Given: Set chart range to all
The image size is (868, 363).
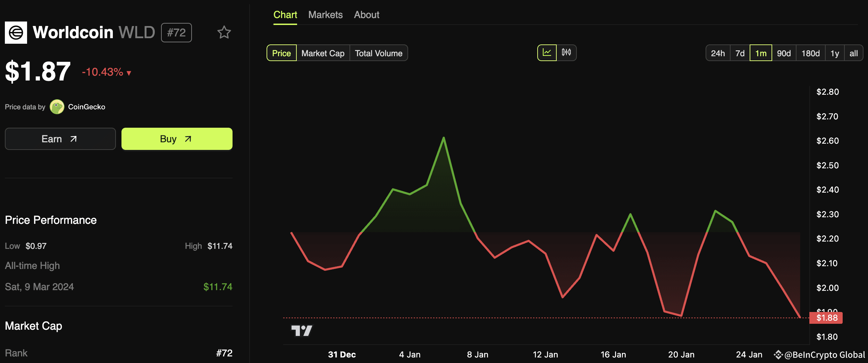Looking at the screenshot, I should coord(854,53).
